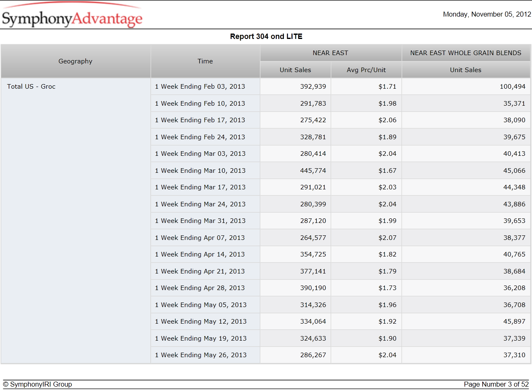
Task: Select the Geography column header
Action: click(75, 61)
